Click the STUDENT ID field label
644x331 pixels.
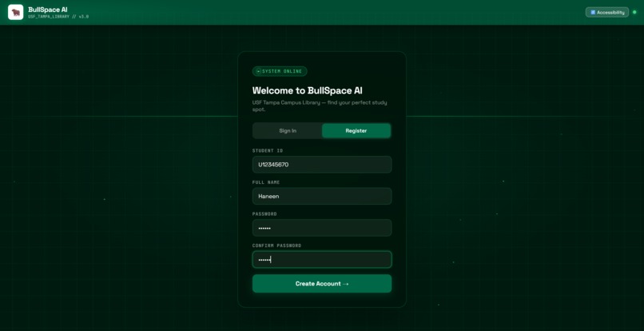tap(268, 151)
